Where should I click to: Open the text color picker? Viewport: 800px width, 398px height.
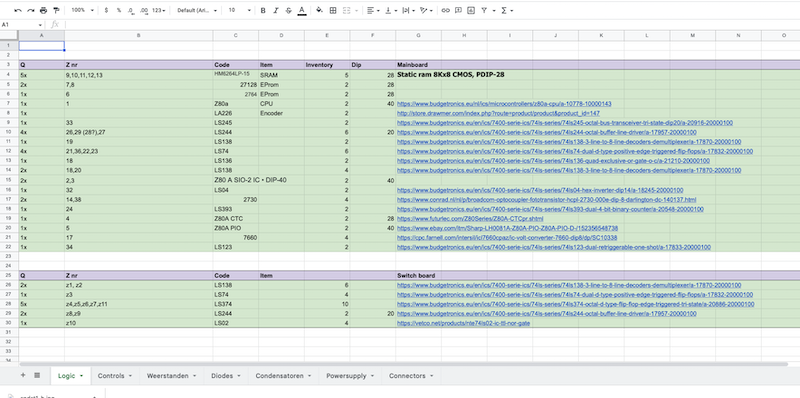point(302,10)
